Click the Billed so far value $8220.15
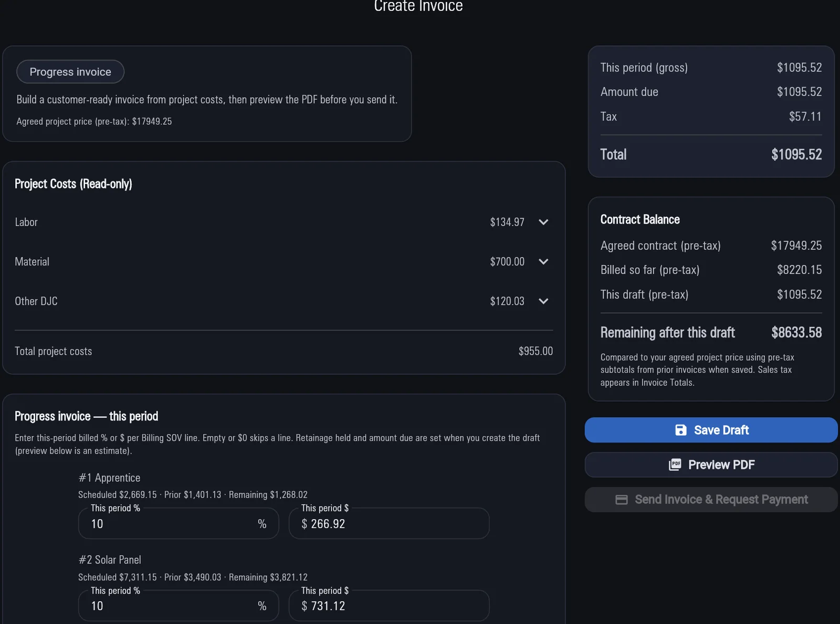The width and height of the screenshot is (840, 624). click(x=800, y=270)
